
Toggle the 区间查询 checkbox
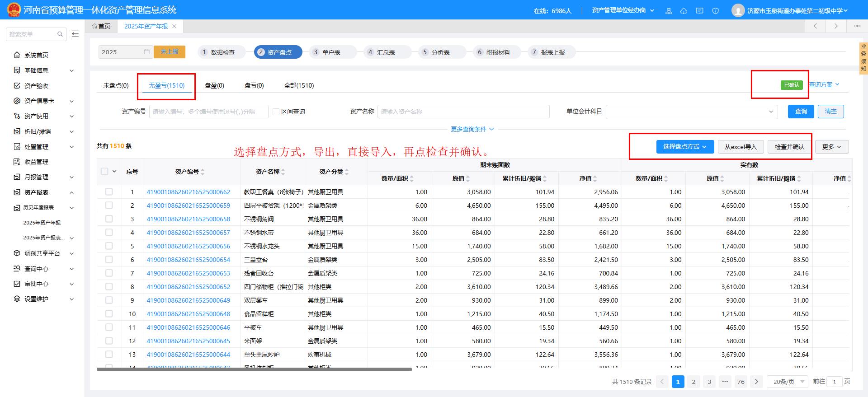point(276,112)
